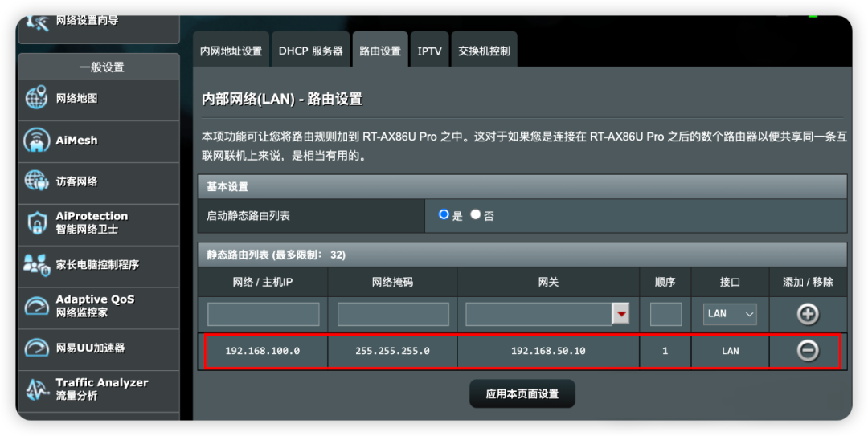Remove the 192.168.100.0 route entry
This screenshot has height=436, width=868.
807,351
